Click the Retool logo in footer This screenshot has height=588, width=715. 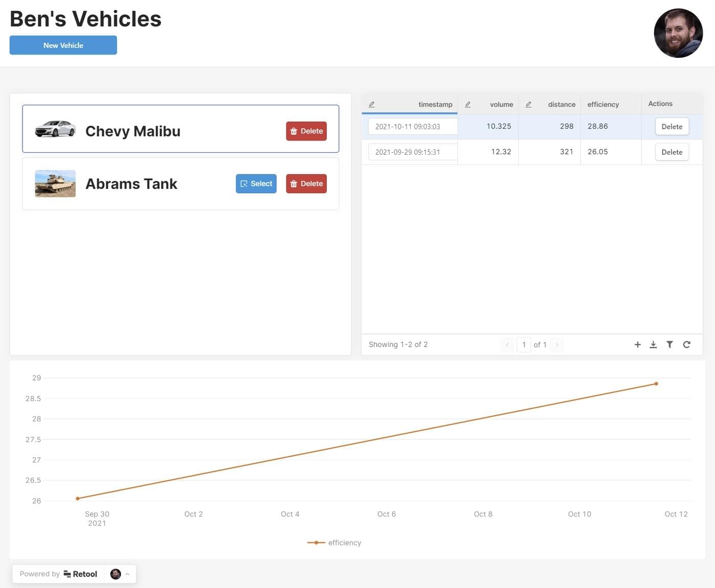coord(80,574)
